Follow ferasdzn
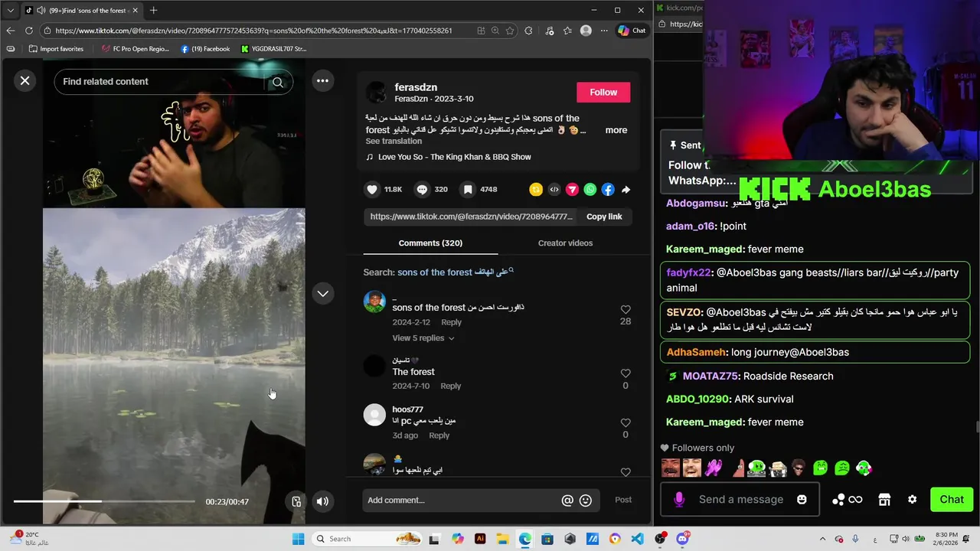The width and height of the screenshot is (980, 551). click(603, 92)
